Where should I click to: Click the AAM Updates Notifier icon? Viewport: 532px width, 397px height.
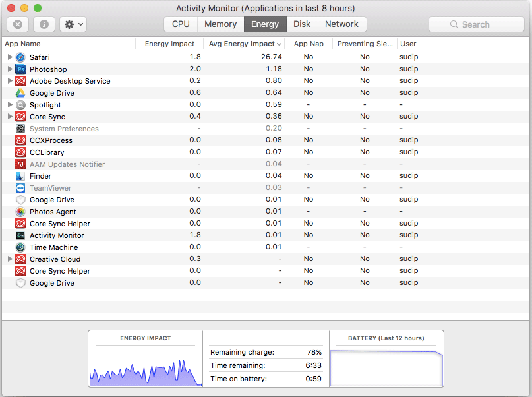(x=20, y=164)
